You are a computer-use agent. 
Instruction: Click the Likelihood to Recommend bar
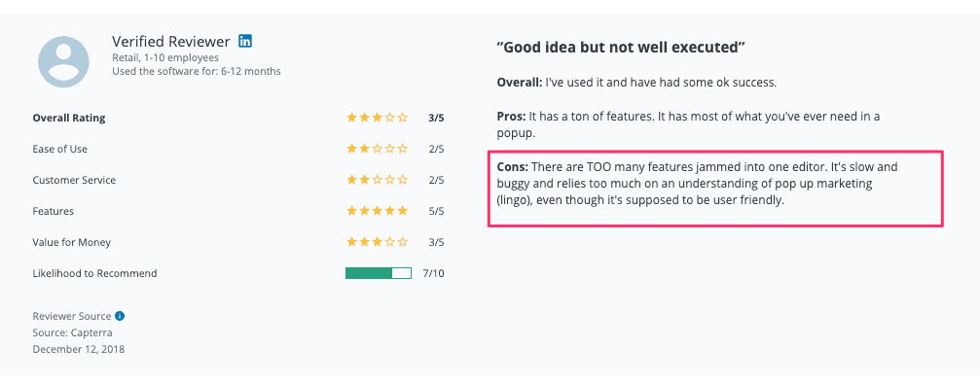[379, 273]
